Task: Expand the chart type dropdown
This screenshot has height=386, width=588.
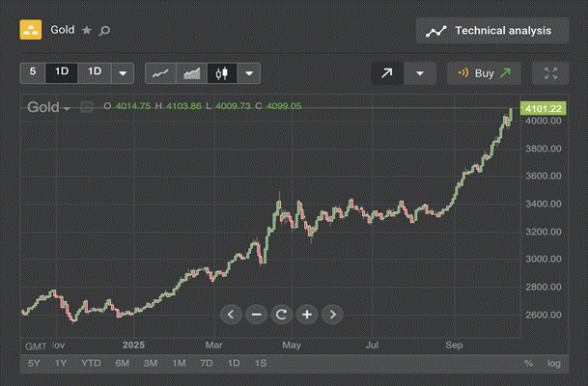Action: 249,73
